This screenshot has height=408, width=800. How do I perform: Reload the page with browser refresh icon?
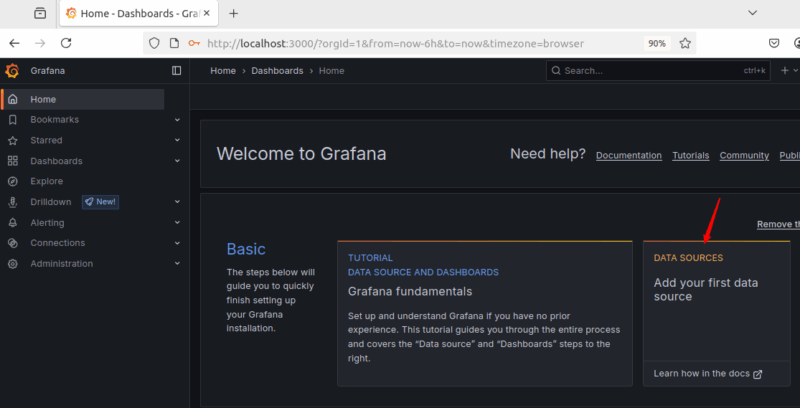coord(66,43)
